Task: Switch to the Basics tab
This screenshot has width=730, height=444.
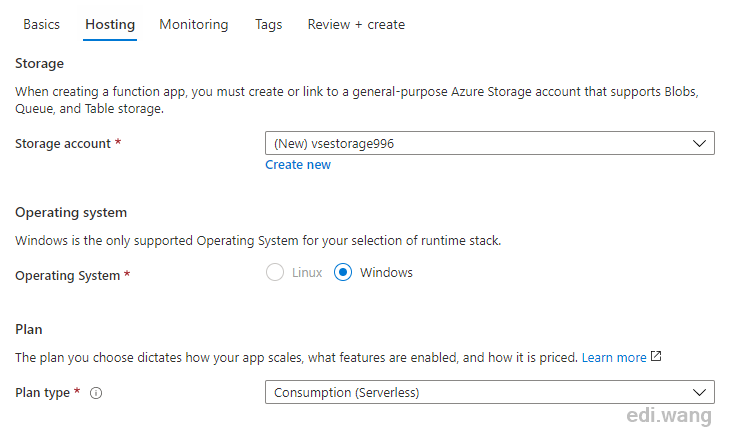Action: click(41, 24)
